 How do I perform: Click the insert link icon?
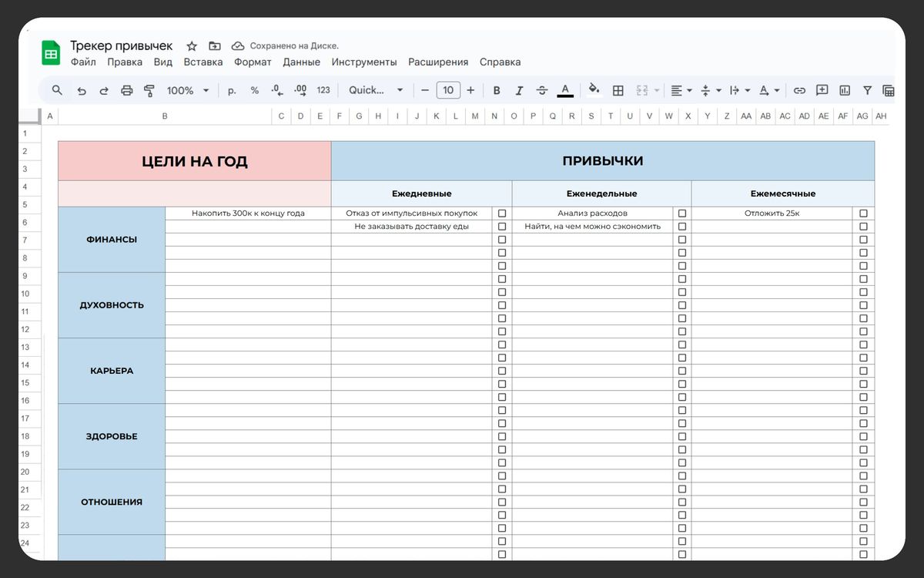[799, 91]
